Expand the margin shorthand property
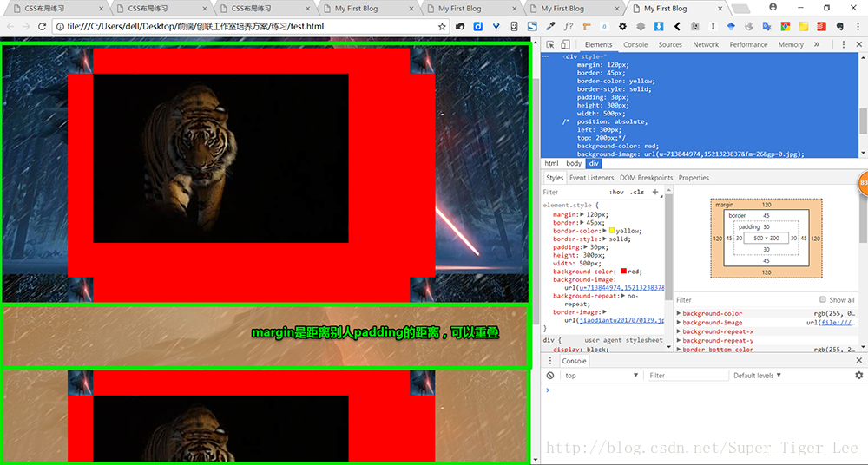Viewport: 868px width, 465px height. pyautogui.click(x=582, y=215)
